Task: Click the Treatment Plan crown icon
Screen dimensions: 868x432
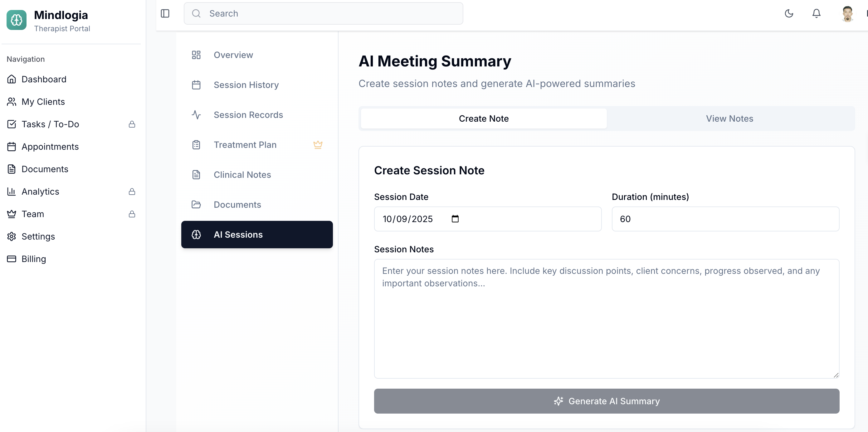Action: pos(318,144)
